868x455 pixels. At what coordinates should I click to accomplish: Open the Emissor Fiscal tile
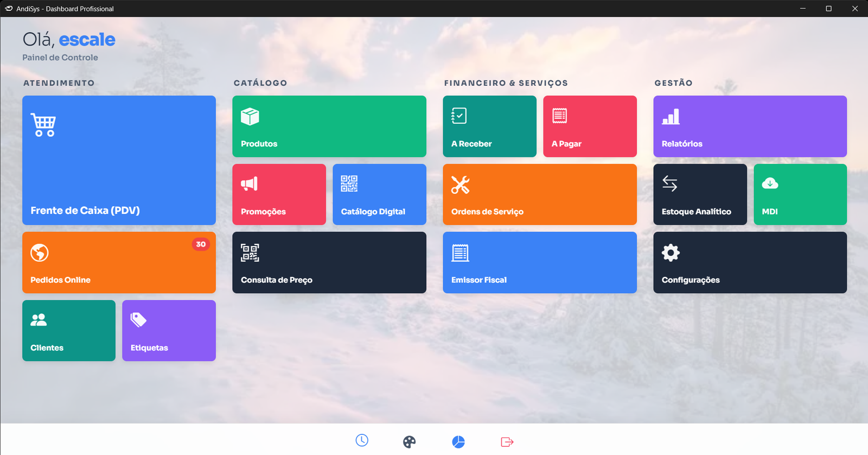click(540, 263)
